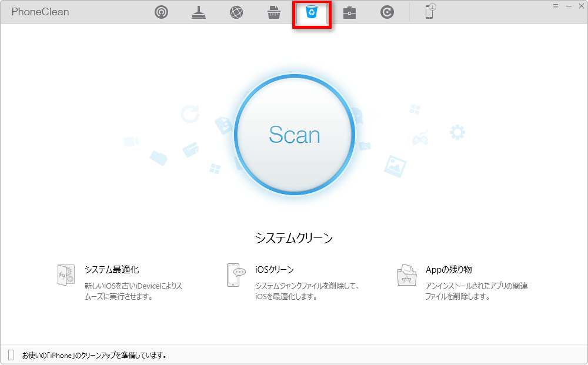The height and width of the screenshot is (365, 588).
Task: Open the Toolbox briefcase icon
Action: click(349, 12)
